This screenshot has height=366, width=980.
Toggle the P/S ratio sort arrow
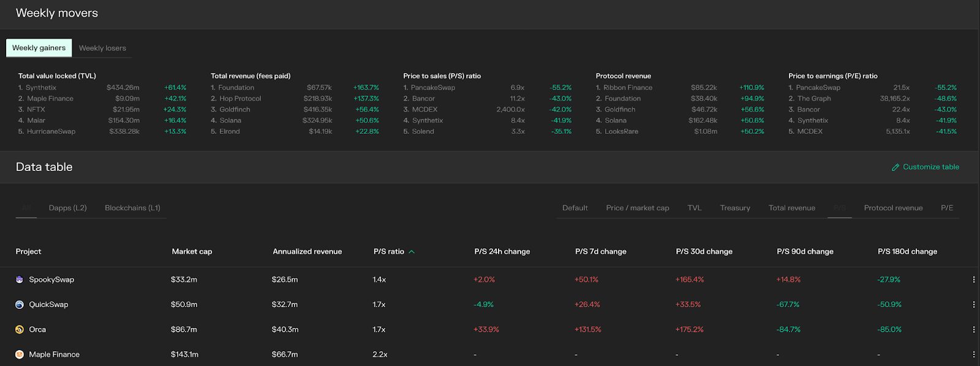click(412, 252)
